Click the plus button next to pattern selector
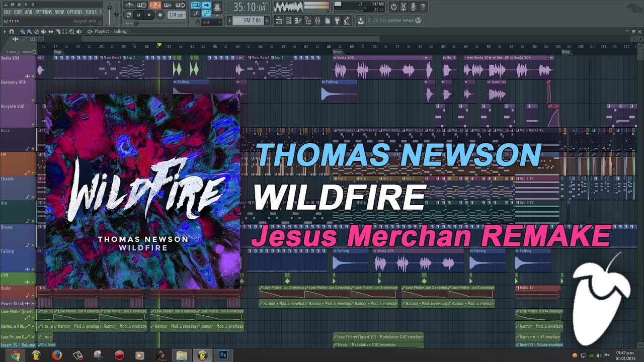The image size is (644, 362). pyautogui.click(x=267, y=21)
